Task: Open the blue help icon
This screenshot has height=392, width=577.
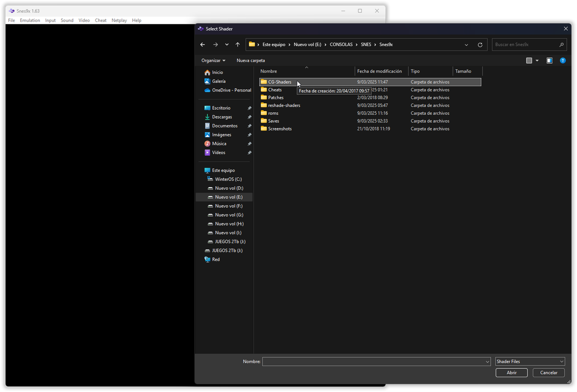Action: pos(563,60)
